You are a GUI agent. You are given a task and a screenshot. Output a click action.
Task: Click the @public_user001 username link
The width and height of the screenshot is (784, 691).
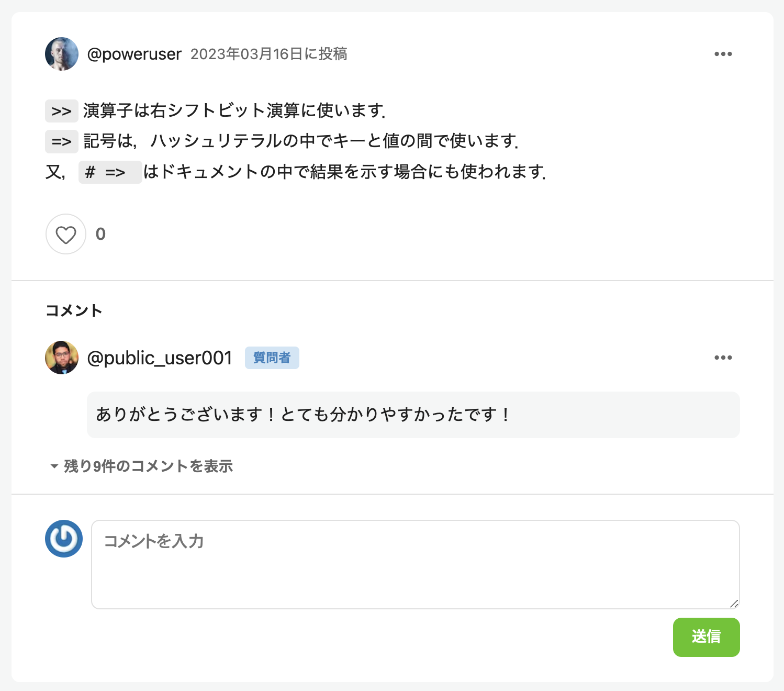160,358
